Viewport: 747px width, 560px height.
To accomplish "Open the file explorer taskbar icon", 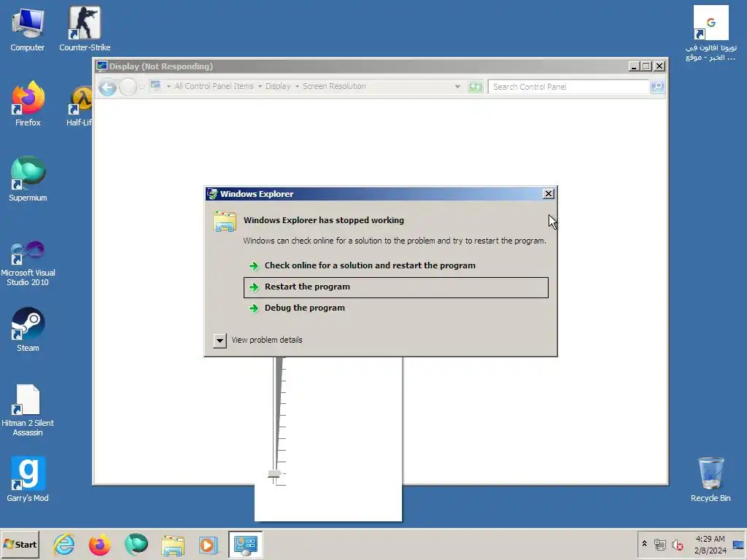I will point(172,545).
